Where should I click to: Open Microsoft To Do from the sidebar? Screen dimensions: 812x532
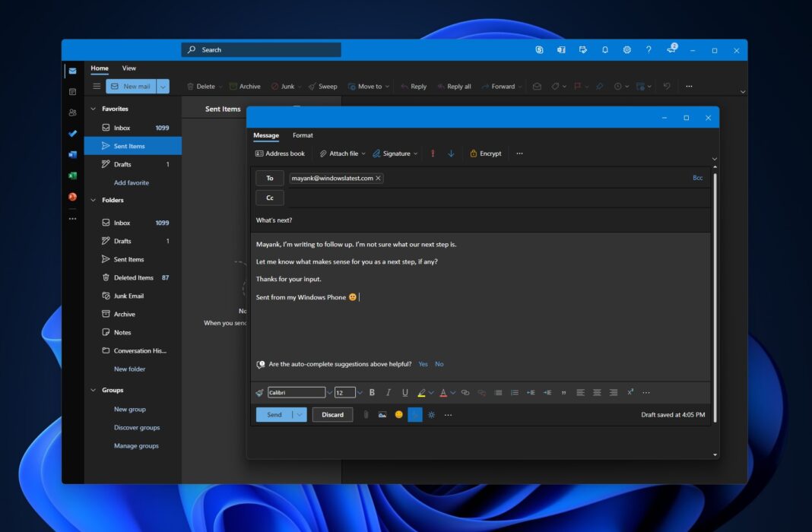tap(72, 134)
